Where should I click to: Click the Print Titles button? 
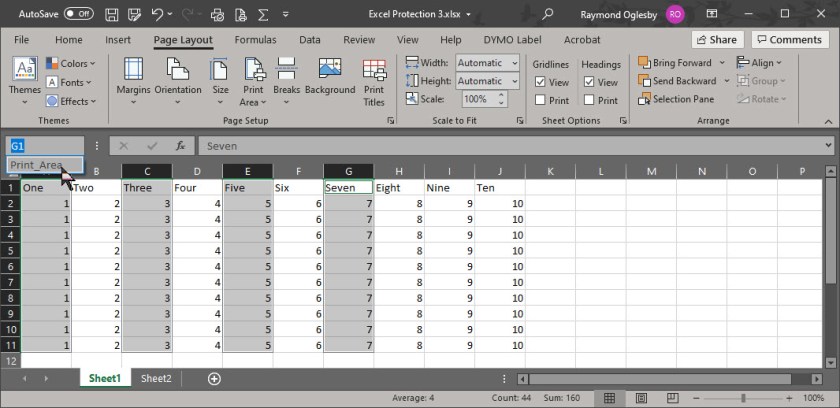[x=374, y=82]
